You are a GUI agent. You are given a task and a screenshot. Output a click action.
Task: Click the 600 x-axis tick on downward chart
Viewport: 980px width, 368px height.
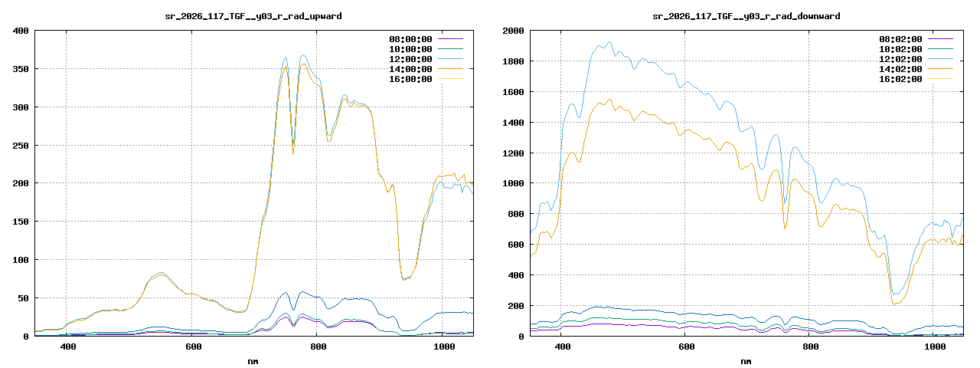coord(686,347)
